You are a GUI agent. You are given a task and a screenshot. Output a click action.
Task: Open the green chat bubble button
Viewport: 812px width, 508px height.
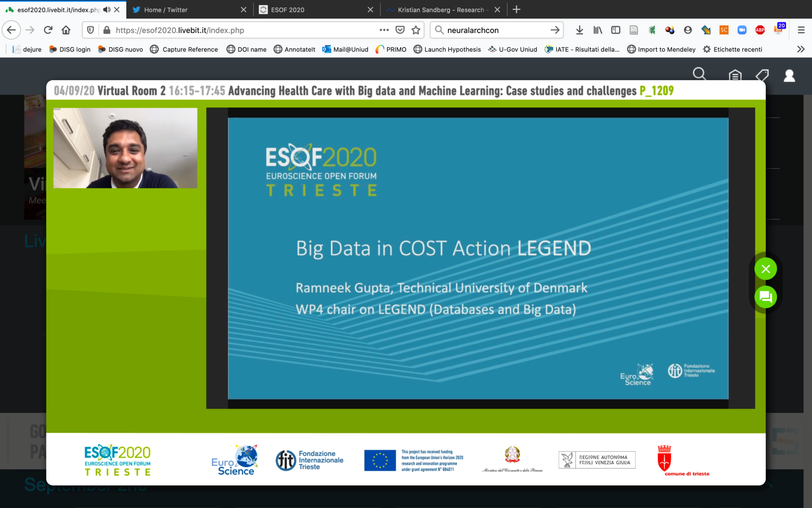coord(765,297)
